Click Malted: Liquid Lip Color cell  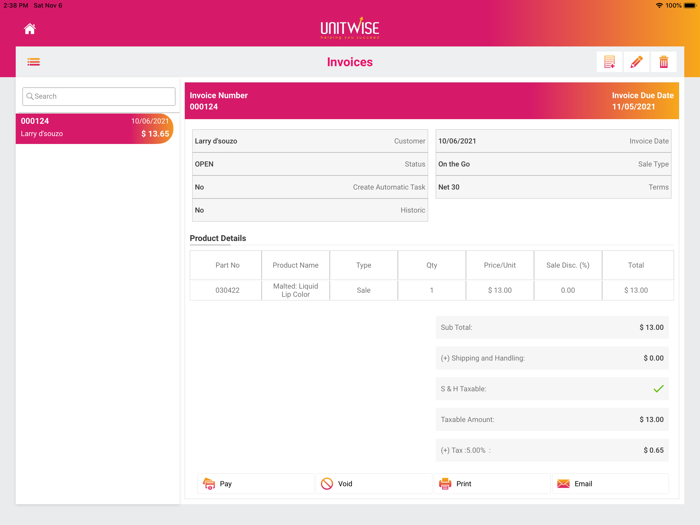coord(296,290)
